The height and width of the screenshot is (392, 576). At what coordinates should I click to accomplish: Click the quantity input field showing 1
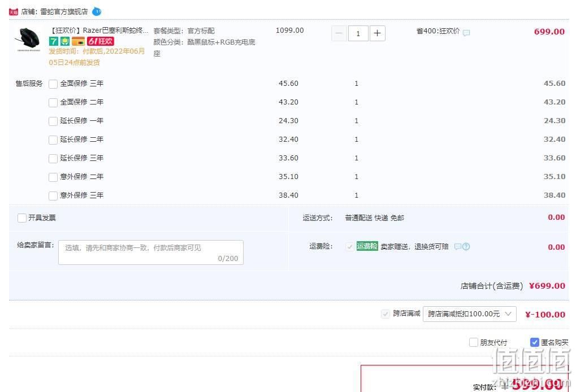click(x=358, y=33)
